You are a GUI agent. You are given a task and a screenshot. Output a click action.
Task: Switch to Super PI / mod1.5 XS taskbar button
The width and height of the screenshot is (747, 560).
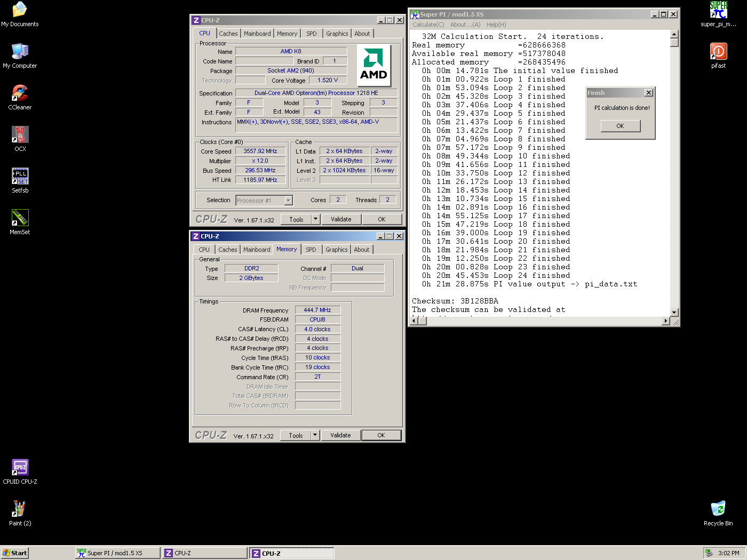point(117,553)
